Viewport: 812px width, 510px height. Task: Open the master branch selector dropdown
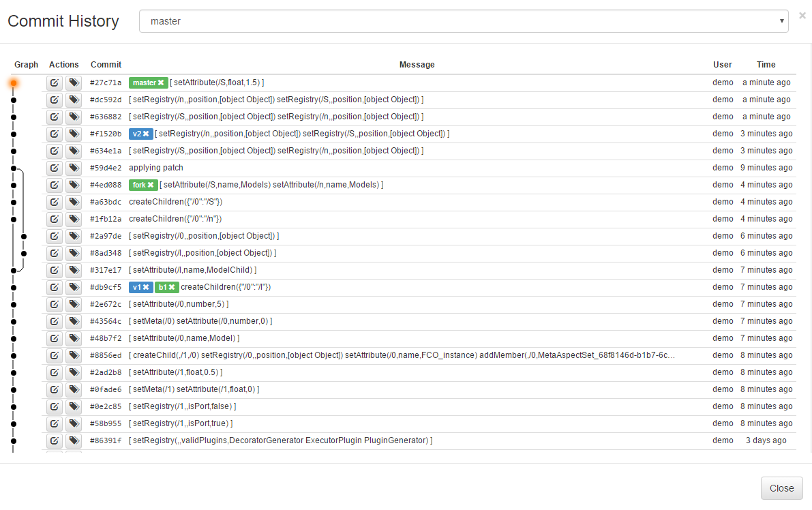coord(464,21)
